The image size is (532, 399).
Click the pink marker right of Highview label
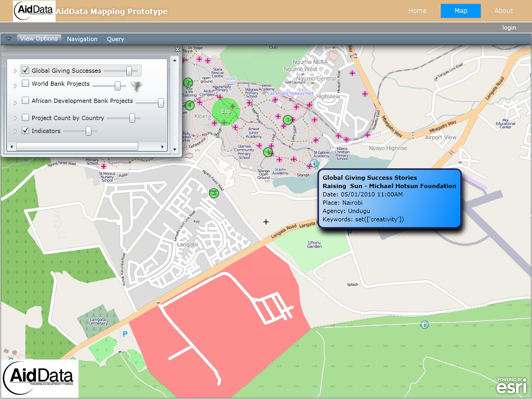(x=365, y=94)
